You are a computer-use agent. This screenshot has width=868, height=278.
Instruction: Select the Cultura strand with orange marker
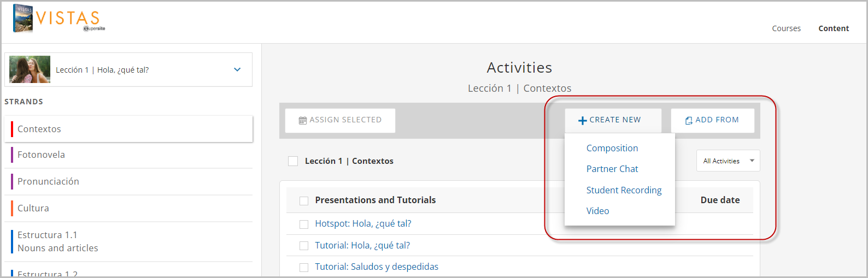point(128,209)
